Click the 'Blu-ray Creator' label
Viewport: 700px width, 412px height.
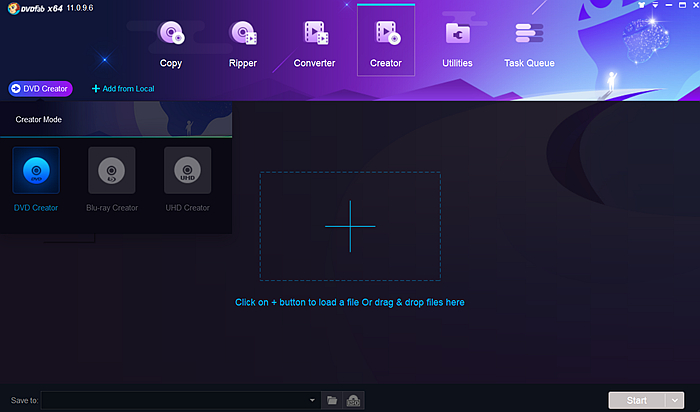click(112, 208)
